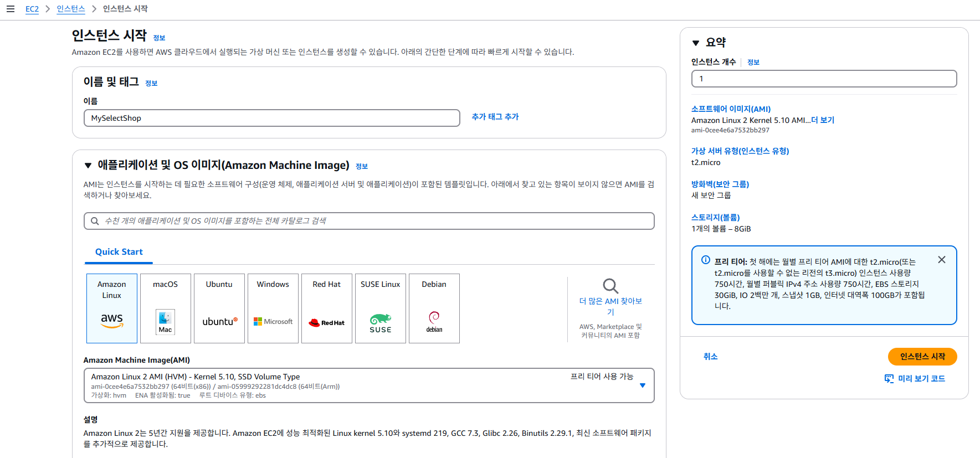This screenshot has width=980, height=458.
Task: Select the Windows Microsoft AMI tile
Action: [x=273, y=308]
